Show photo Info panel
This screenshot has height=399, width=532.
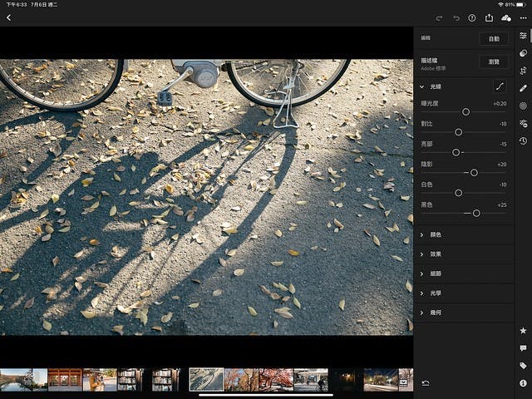click(523, 383)
